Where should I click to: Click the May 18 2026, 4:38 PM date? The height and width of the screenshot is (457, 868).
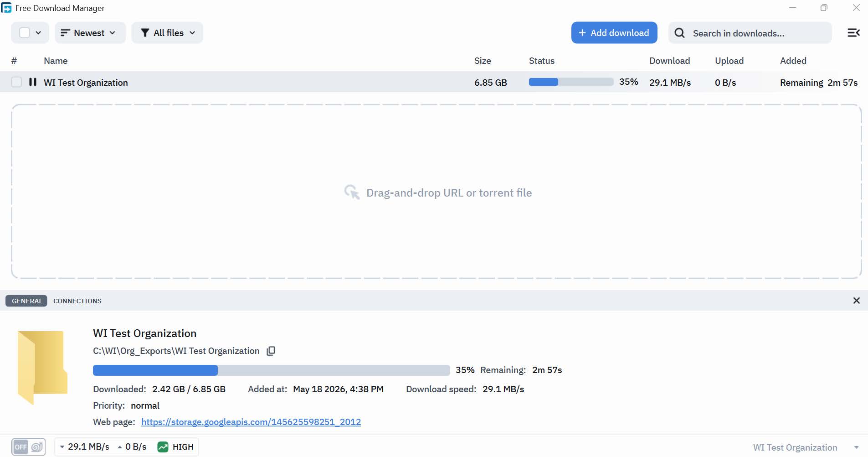tap(338, 389)
